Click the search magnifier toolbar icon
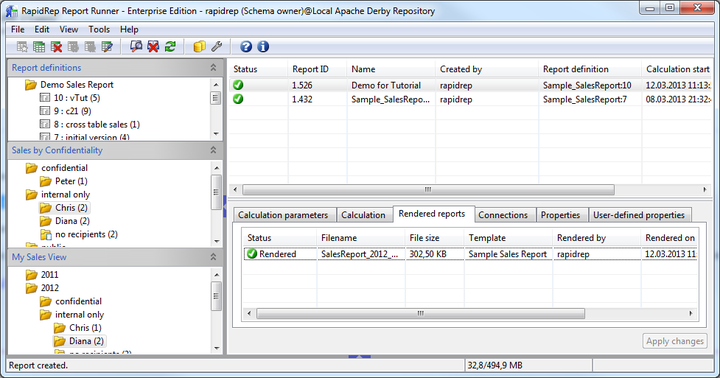Viewport: 720px width, 378px height. [x=136, y=46]
